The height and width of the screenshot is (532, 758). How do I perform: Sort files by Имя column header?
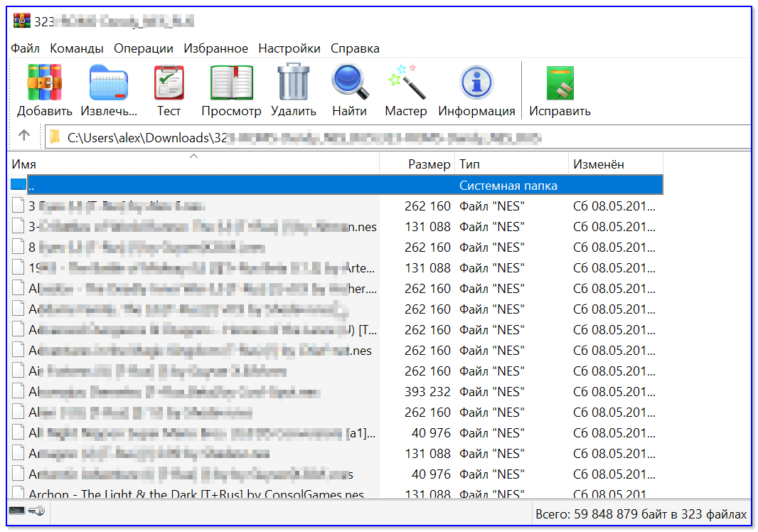(192, 164)
